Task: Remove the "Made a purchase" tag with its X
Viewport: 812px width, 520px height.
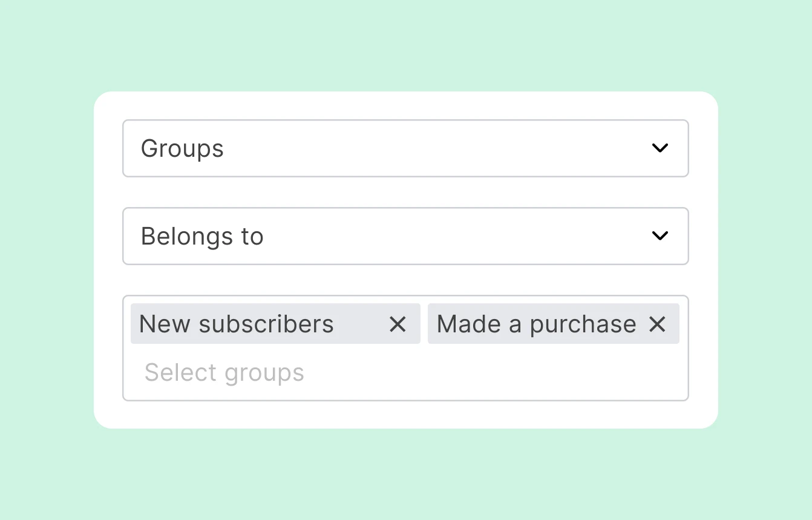Action: [x=657, y=324]
